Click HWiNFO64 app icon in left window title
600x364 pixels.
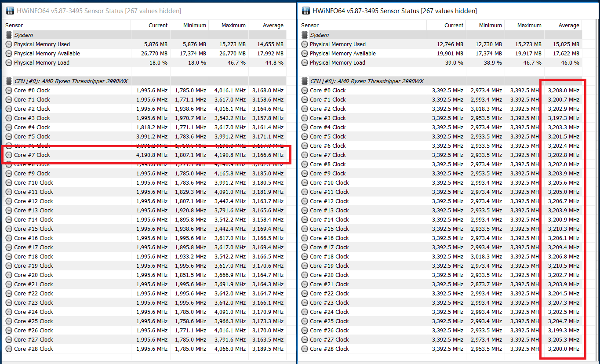coord(9,10)
